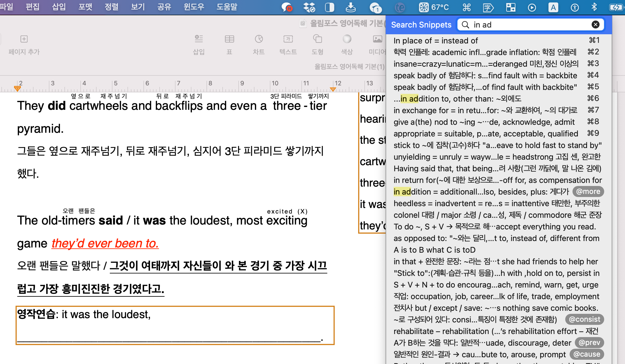The image size is (625, 364).
Task: Select the Text (텍스트) box tool
Action: (288, 39)
